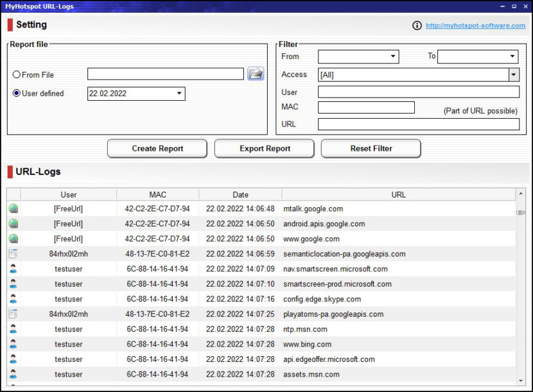Screen dimensions: 533x392
Task: Open the folder browse icon for report file
Action: tap(256, 73)
